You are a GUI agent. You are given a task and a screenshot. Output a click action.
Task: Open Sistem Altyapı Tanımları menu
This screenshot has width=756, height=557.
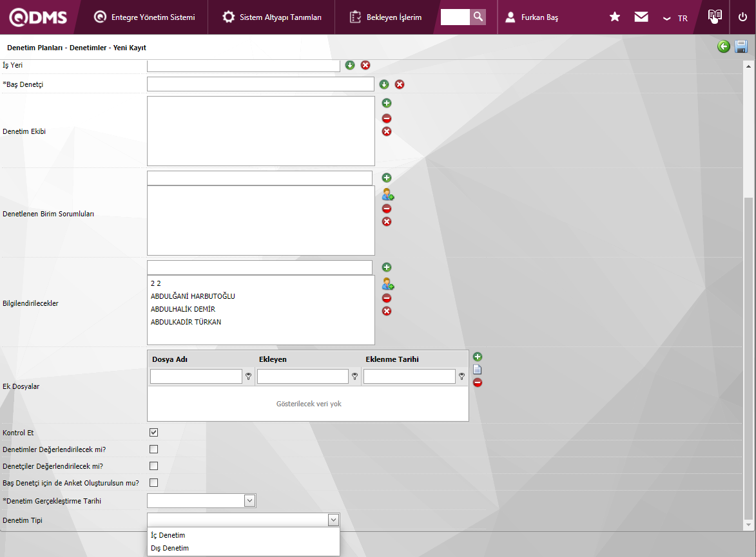coord(272,17)
